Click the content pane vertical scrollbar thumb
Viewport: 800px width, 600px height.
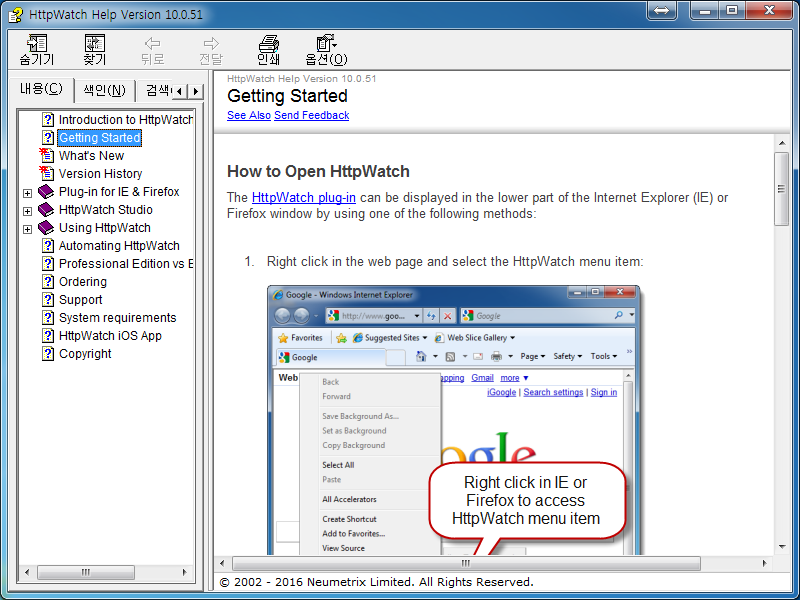click(782, 189)
